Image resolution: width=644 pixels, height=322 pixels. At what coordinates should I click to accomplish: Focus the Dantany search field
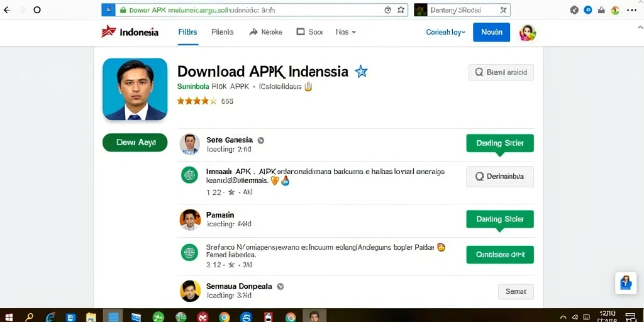462,10
